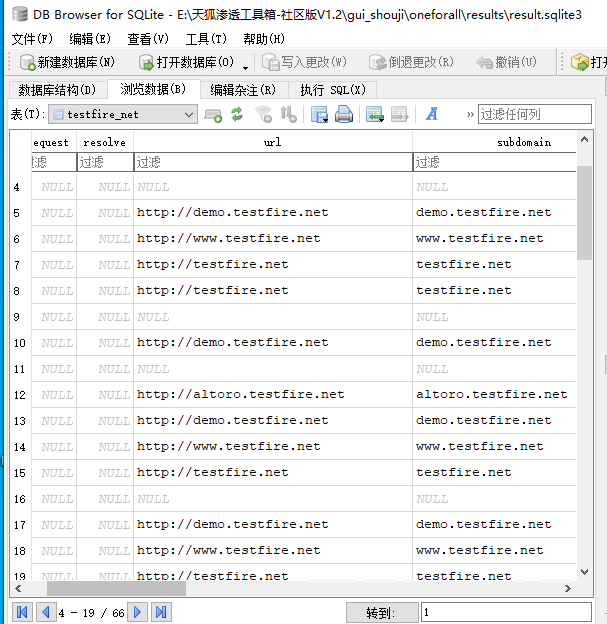Image resolution: width=607 pixels, height=624 pixels.
Task: Click the filter any column field
Action: (535, 115)
